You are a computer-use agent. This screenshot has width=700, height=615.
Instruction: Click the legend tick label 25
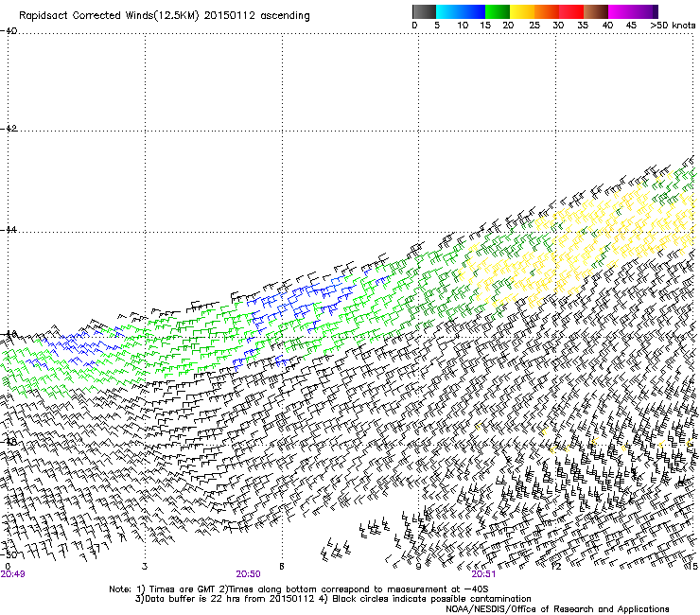point(534,26)
